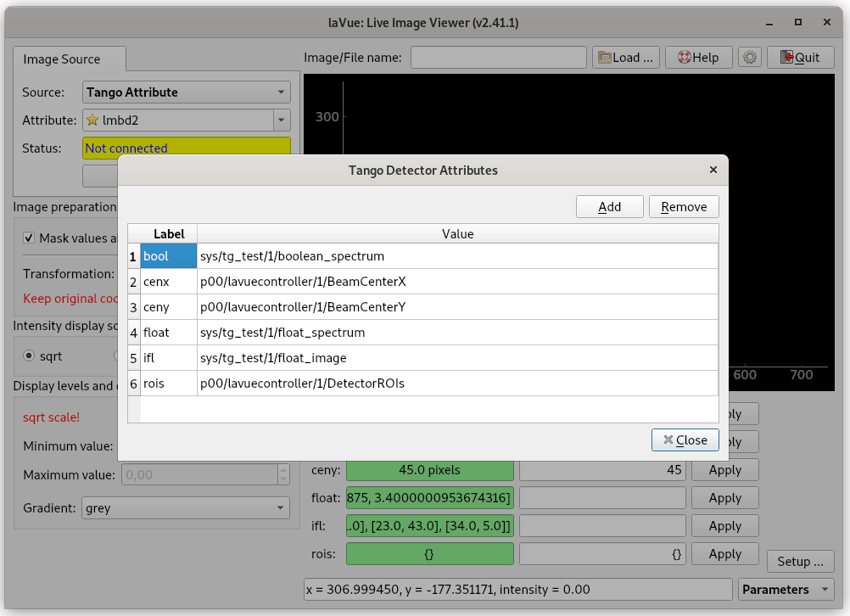Switch to the Image Source tab
This screenshot has width=850, height=616.
tap(62, 59)
